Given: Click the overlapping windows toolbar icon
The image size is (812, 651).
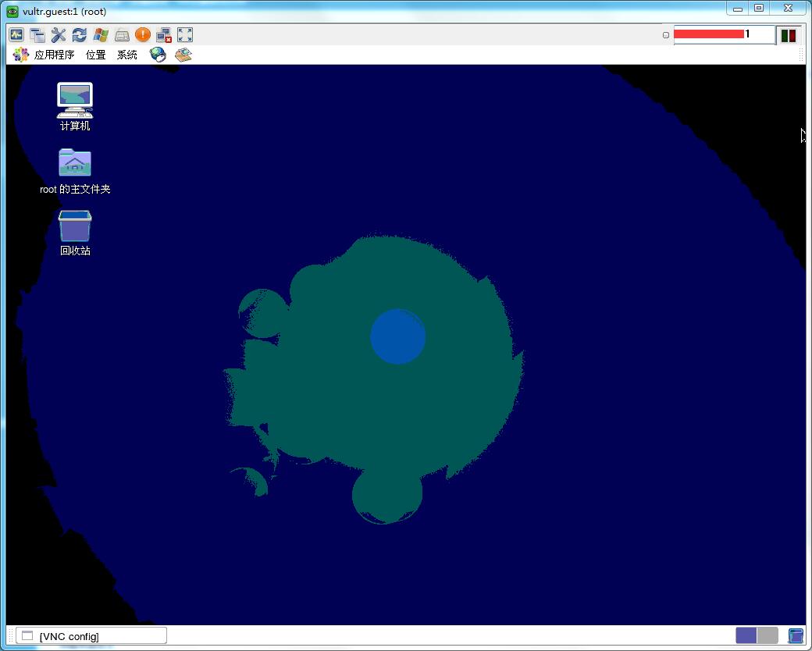Looking at the screenshot, I should pos(37,34).
